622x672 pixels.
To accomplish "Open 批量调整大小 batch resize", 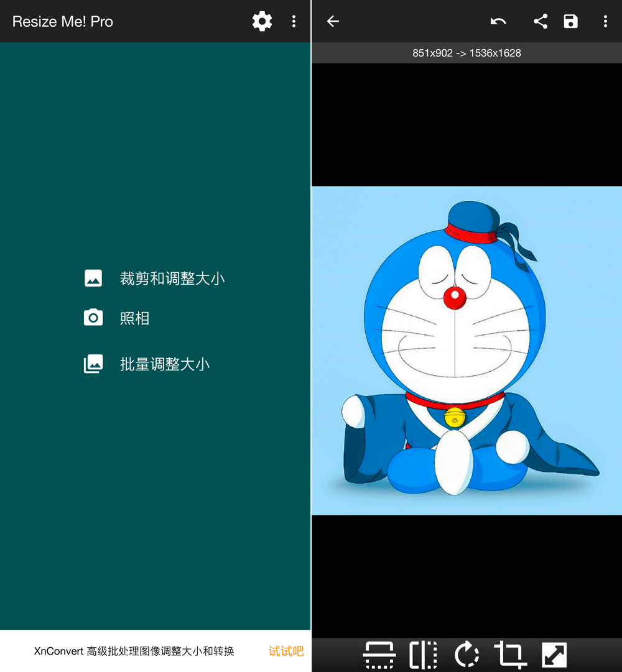I will [x=165, y=364].
